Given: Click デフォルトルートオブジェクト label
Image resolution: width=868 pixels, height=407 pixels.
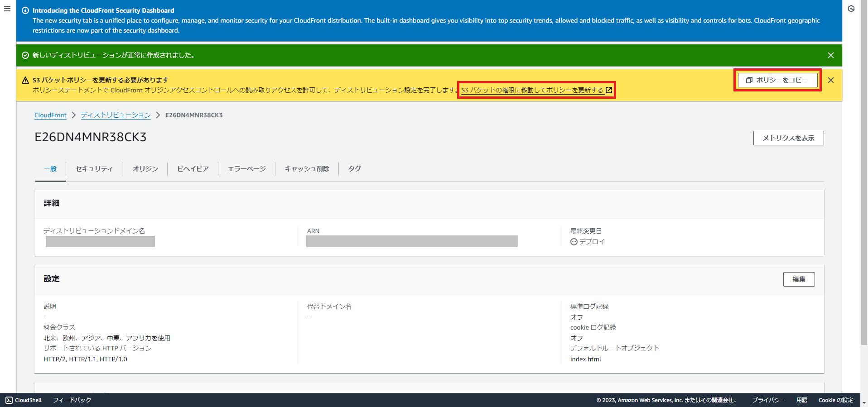Looking at the screenshot, I should 615,348.
